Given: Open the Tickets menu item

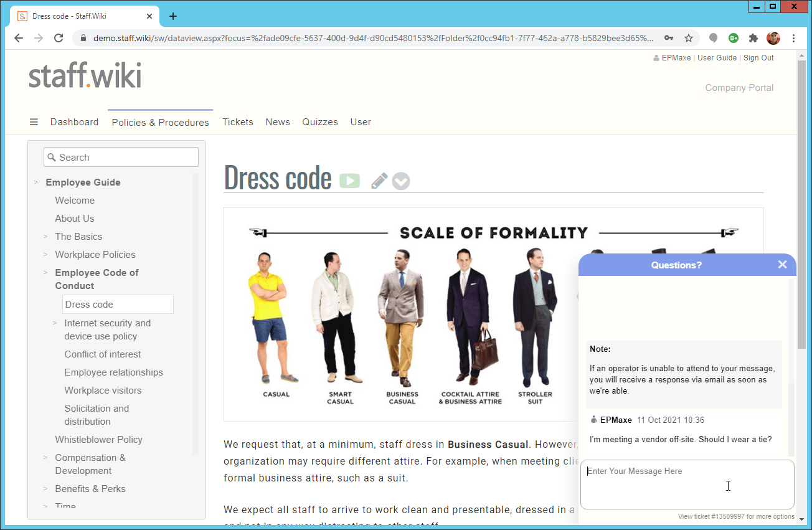Looking at the screenshot, I should [x=238, y=122].
